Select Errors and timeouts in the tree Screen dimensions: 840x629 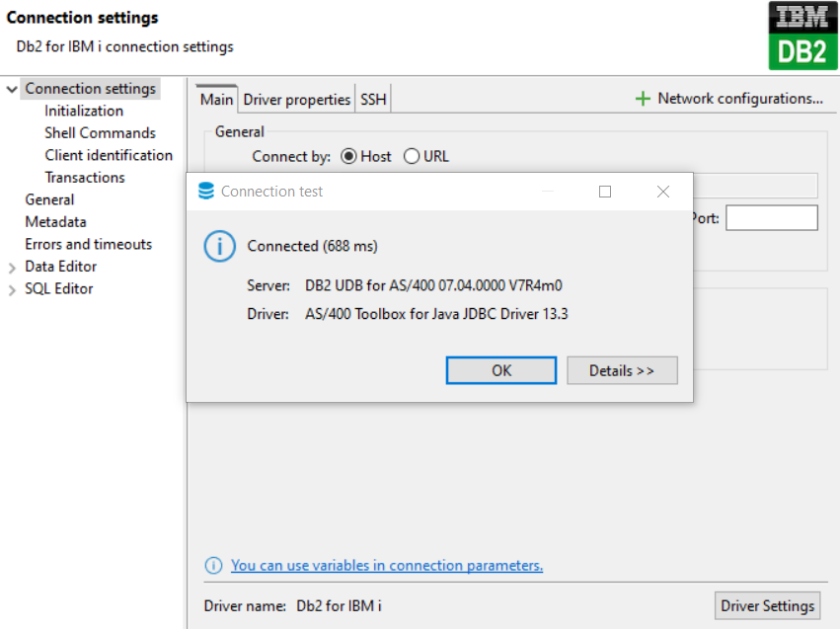click(x=89, y=244)
